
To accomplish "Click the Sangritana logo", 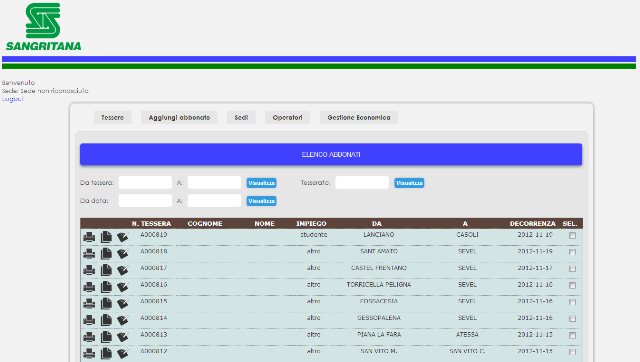I will click(43, 27).
